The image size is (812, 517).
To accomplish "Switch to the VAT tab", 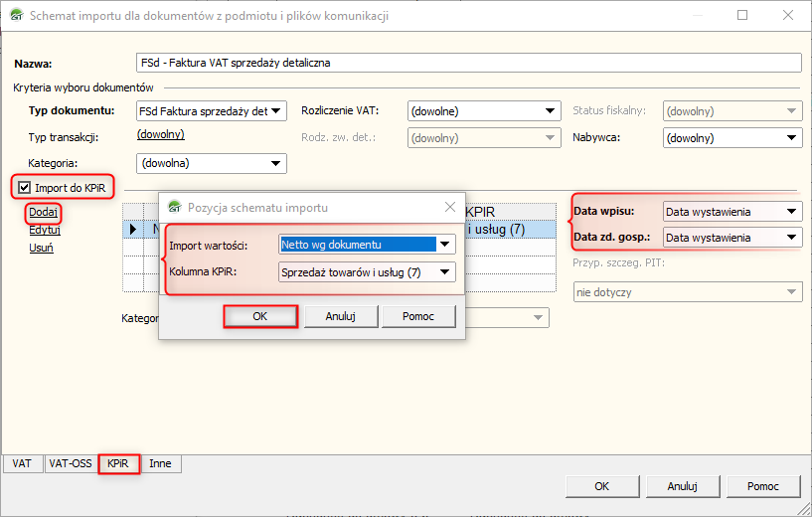I will pyautogui.click(x=22, y=463).
